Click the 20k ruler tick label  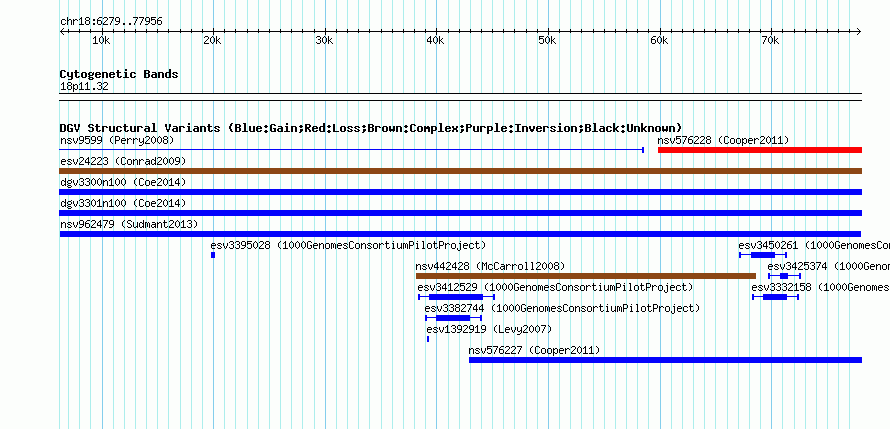pyautogui.click(x=212, y=41)
